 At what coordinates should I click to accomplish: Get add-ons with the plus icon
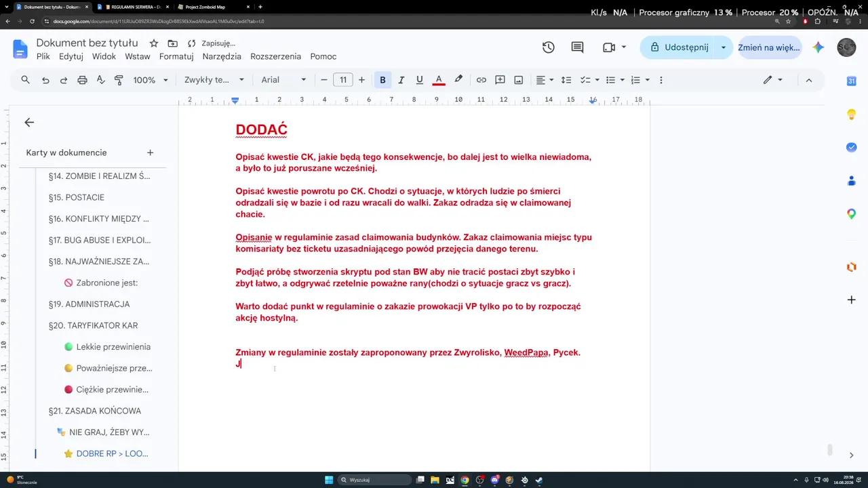coord(851,300)
